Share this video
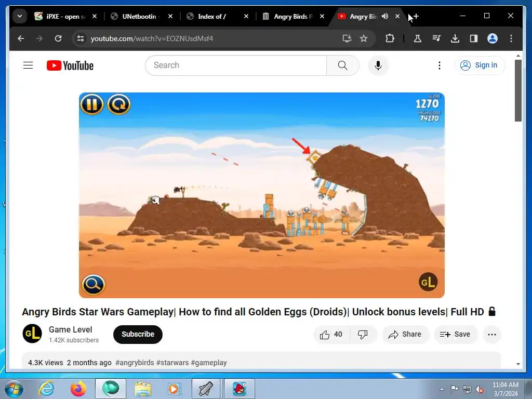Viewport: 532px width, 399px height. pos(405,335)
